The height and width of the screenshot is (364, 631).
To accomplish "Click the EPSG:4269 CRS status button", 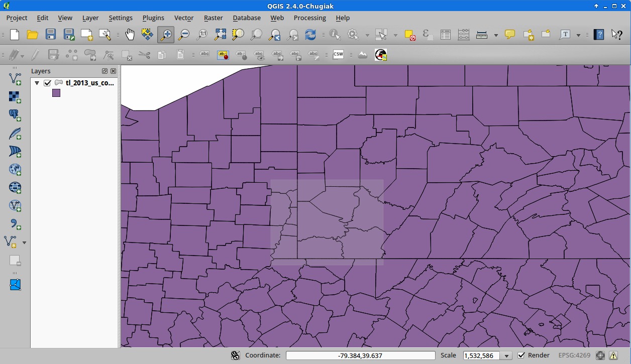I will [574, 355].
